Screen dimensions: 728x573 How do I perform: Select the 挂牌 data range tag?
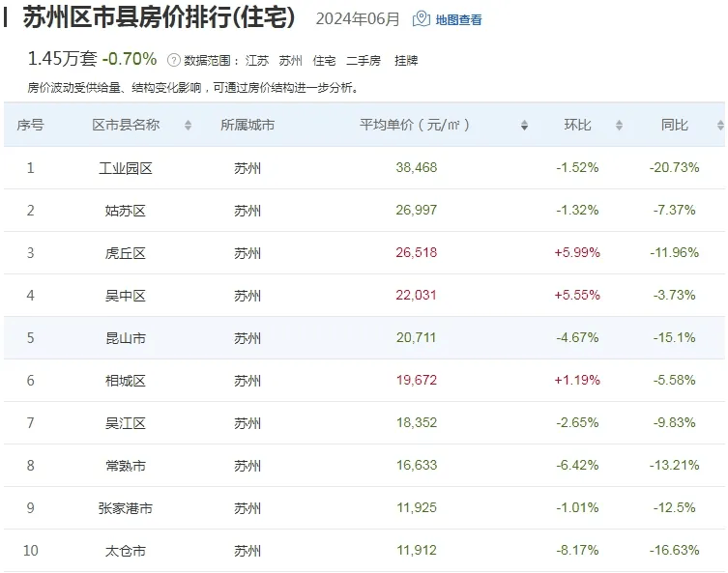tap(406, 60)
